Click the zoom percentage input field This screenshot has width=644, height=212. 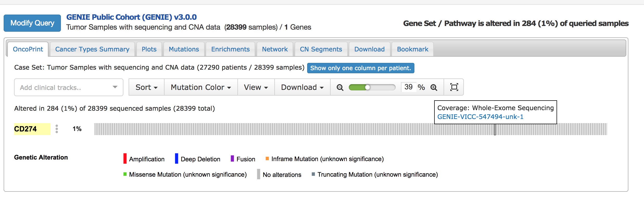tap(408, 87)
